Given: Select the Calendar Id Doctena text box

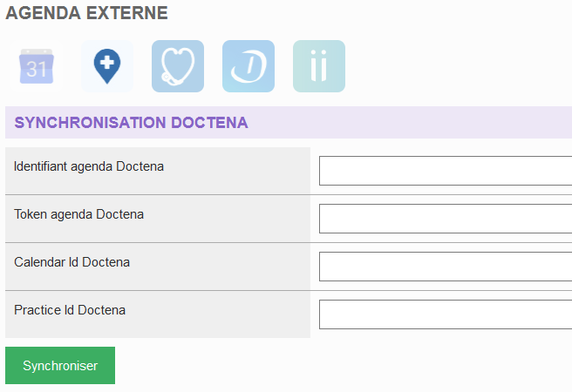Looking at the screenshot, I should (446, 267).
